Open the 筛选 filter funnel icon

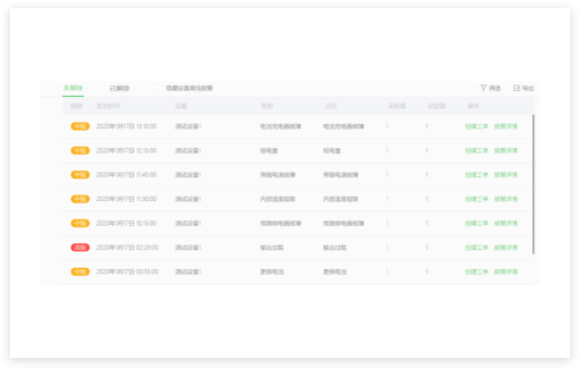pos(483,88)
